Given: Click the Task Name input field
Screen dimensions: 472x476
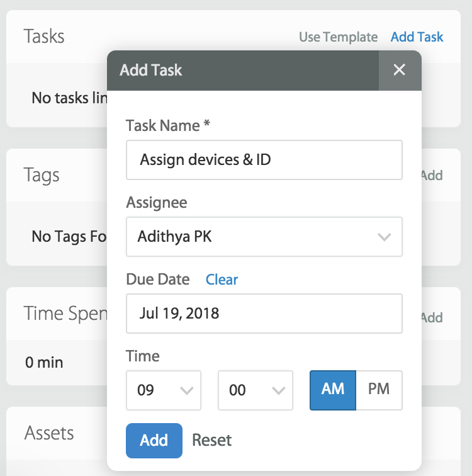Looking at the screenshot, I should click(264, 160).
